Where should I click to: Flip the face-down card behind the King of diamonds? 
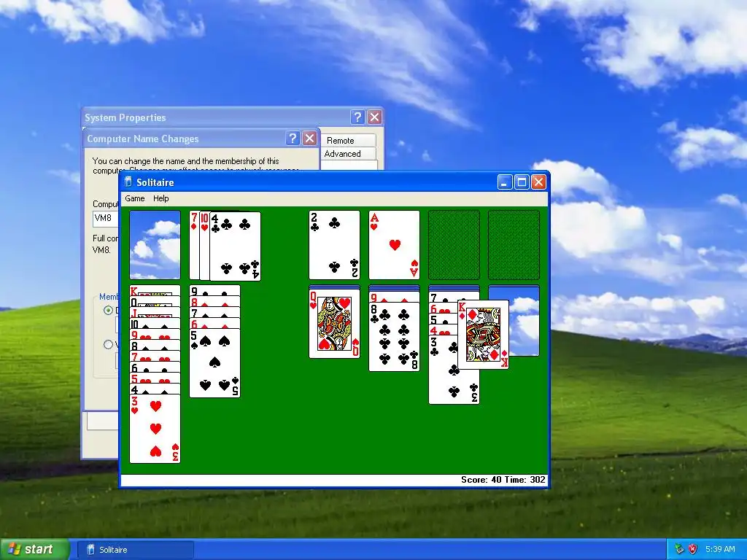click(x=524, y=320)
